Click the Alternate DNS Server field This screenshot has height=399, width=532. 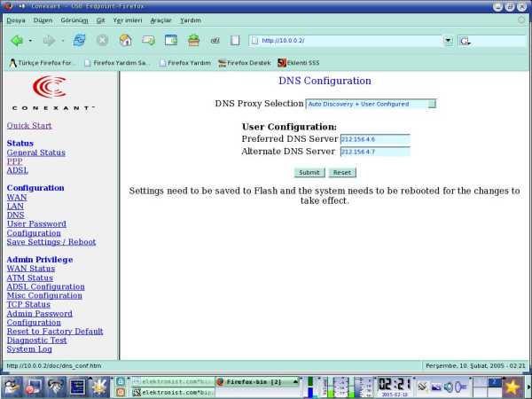(374, 152)
